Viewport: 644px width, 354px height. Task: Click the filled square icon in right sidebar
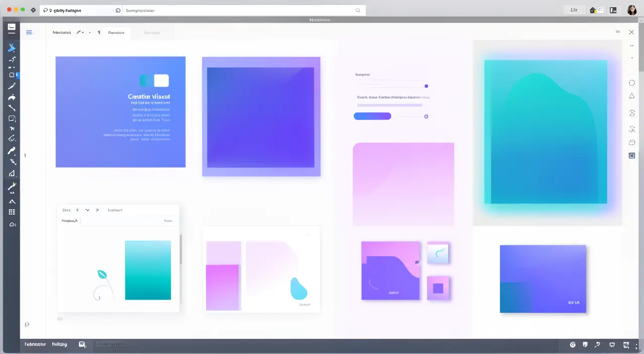click(x=632, y=156)
